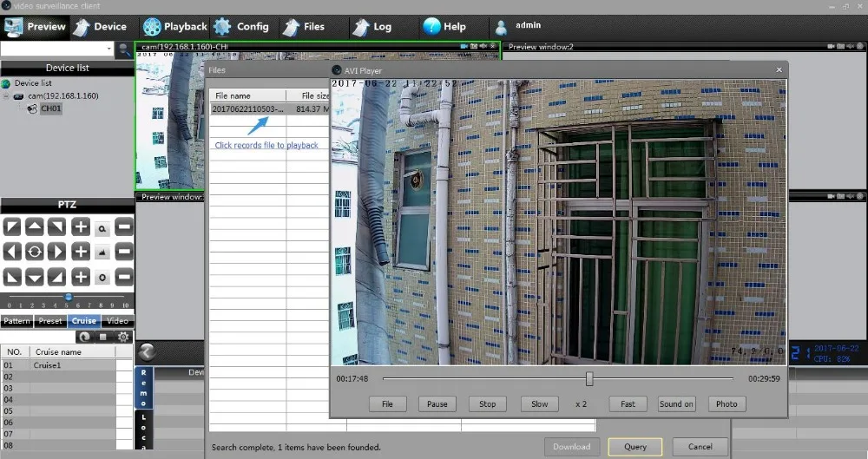Image resolution: width=868 pixels, height=459 pixels.
Task: Click Fast to increase playback speed
Action: click(x=628, y=404)
